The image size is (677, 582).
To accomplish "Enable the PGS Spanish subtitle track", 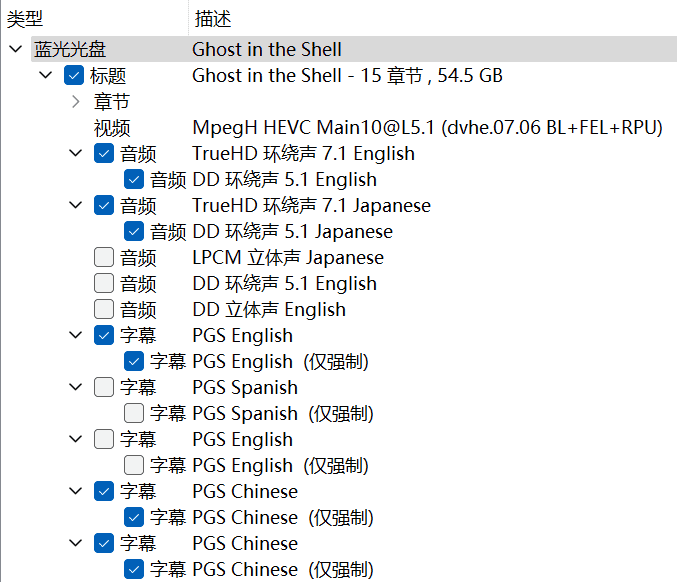I will click(x=104, y=388).
